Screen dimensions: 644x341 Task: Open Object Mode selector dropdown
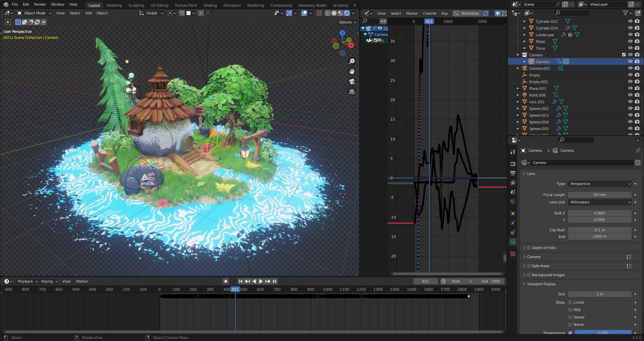[34, 13]
